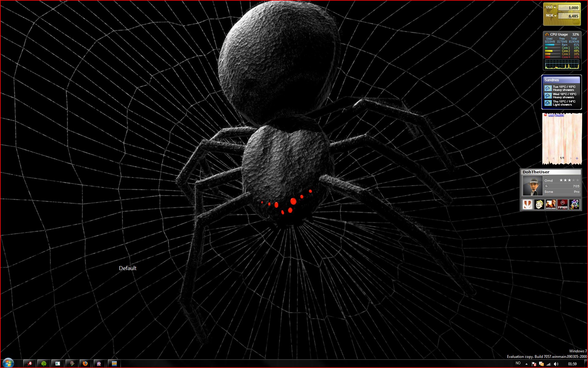Open the USD currency dropdown

pyautogui.click(x=551, y=7)
